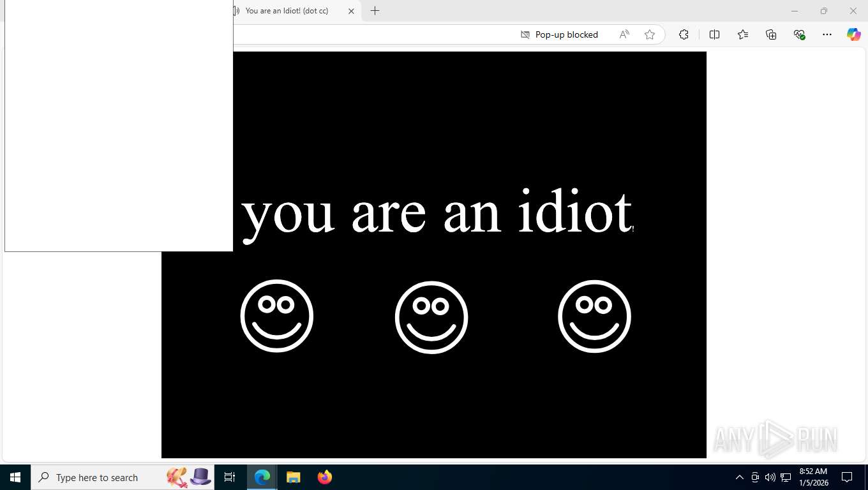Toggle Split screen view
The height and width of the screenshot is (490, 868).
(714, 34)
